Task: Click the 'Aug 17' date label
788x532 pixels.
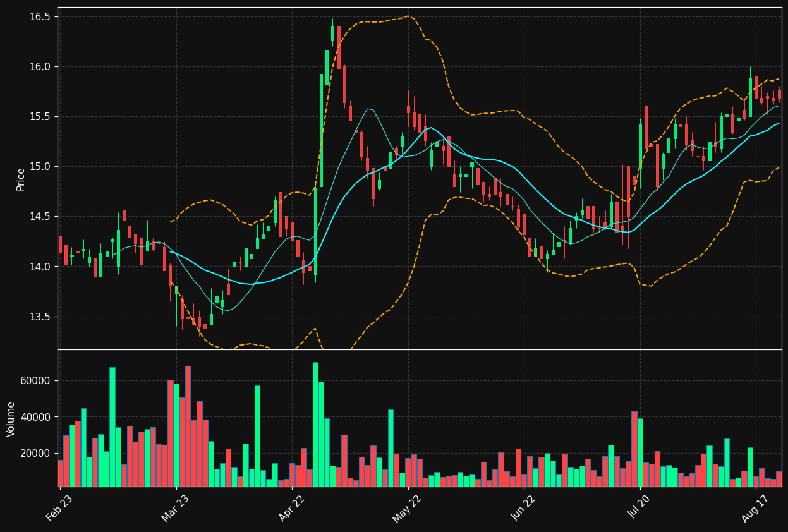Action: 755,507
